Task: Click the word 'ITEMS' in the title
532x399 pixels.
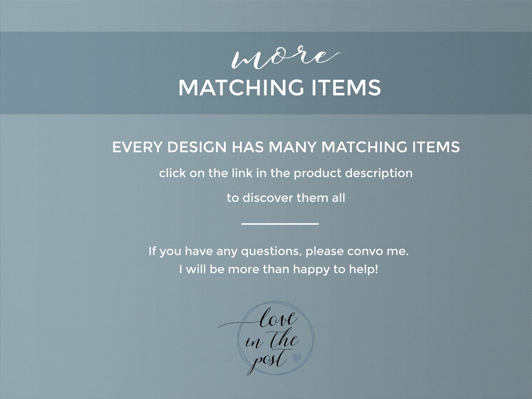Action: 346,88
